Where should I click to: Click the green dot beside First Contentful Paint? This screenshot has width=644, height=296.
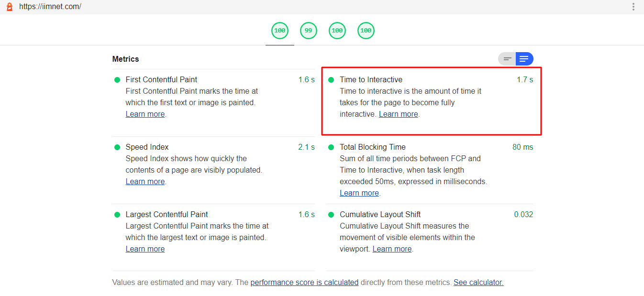tap(117, 80)
